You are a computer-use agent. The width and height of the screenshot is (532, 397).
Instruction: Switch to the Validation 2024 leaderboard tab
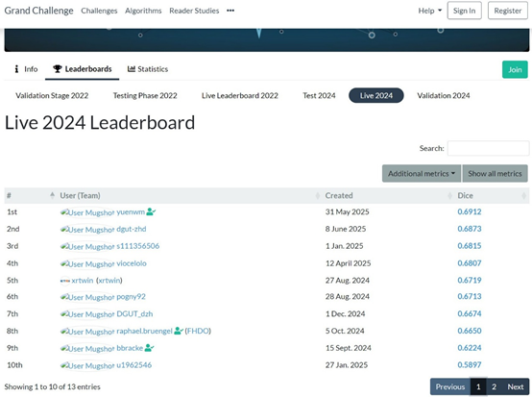(x=443, y=95)
